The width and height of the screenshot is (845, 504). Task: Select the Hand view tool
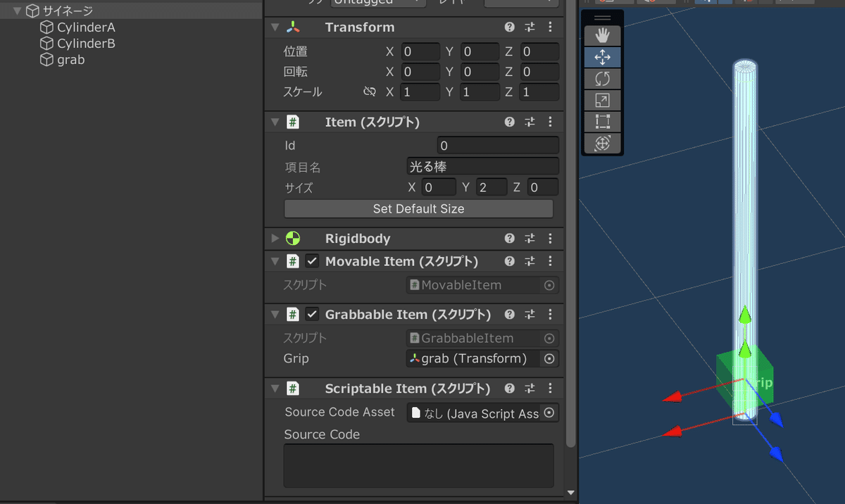603,35
